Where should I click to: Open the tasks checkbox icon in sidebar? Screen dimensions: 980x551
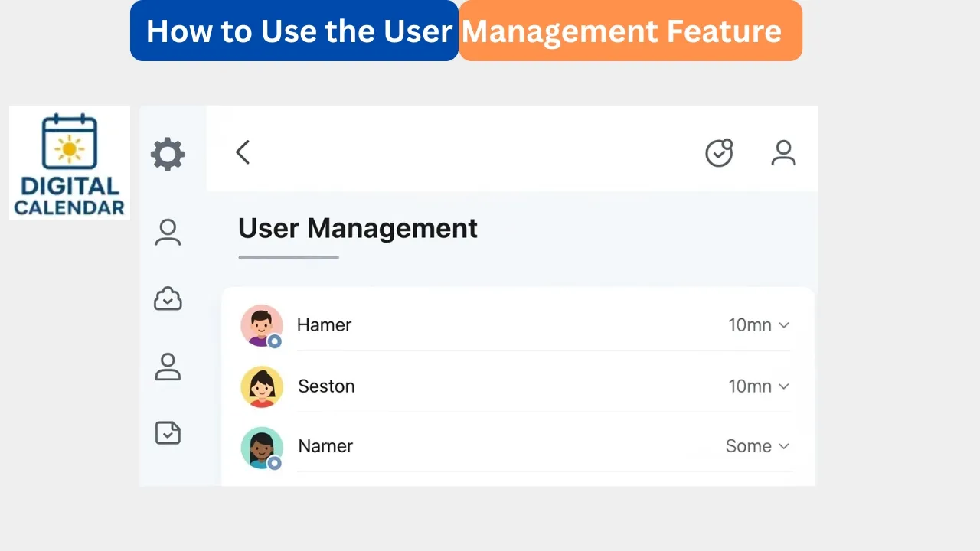tap(168, 432)
